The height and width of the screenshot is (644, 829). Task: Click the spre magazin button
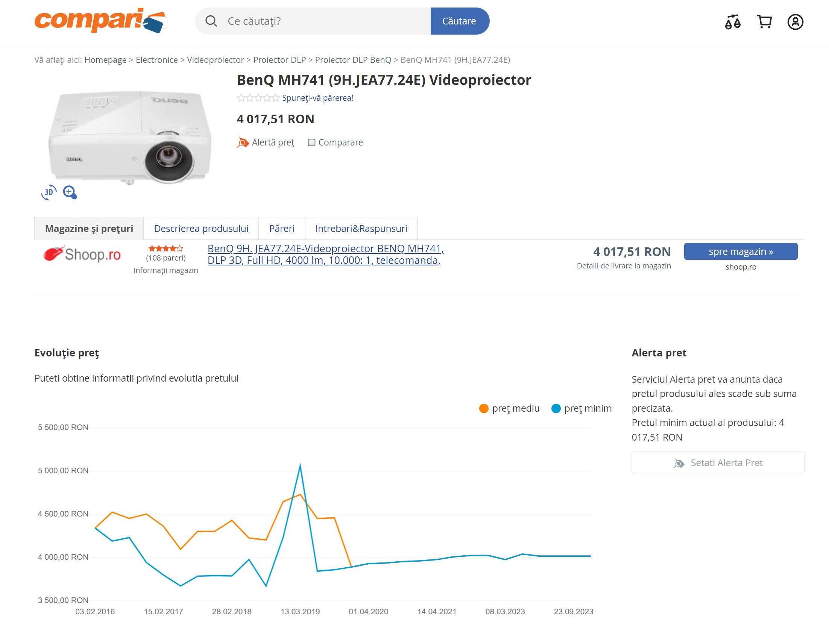[741, 251]
